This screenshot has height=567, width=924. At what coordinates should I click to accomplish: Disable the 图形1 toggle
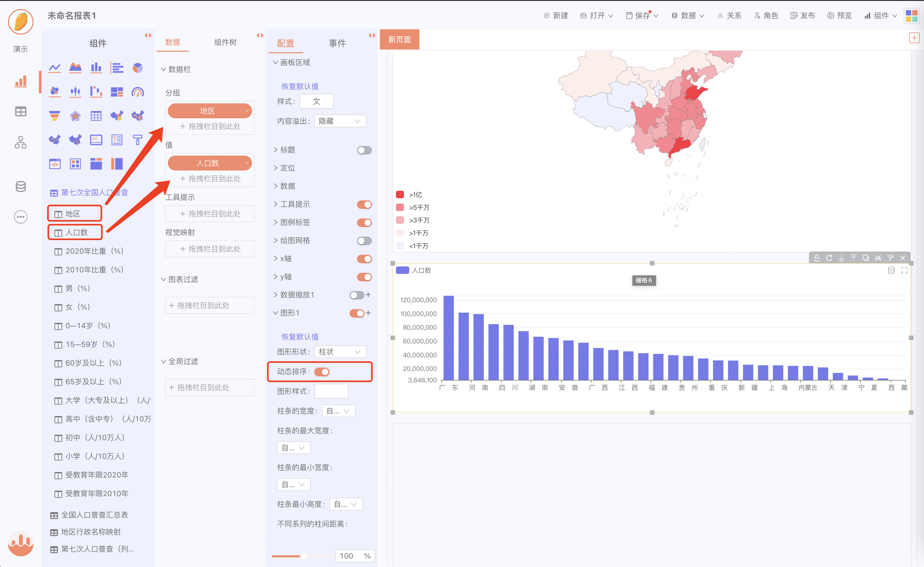[x=357, y=313]
